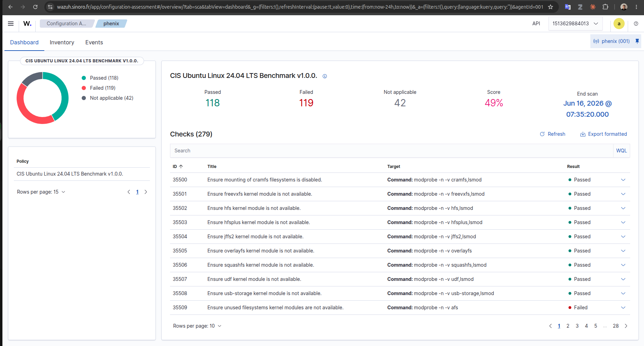Image resolution: width=644 pixels, height=346 pixels.
Task: Go to next page in Policy table
Action: tap(146, 192)
